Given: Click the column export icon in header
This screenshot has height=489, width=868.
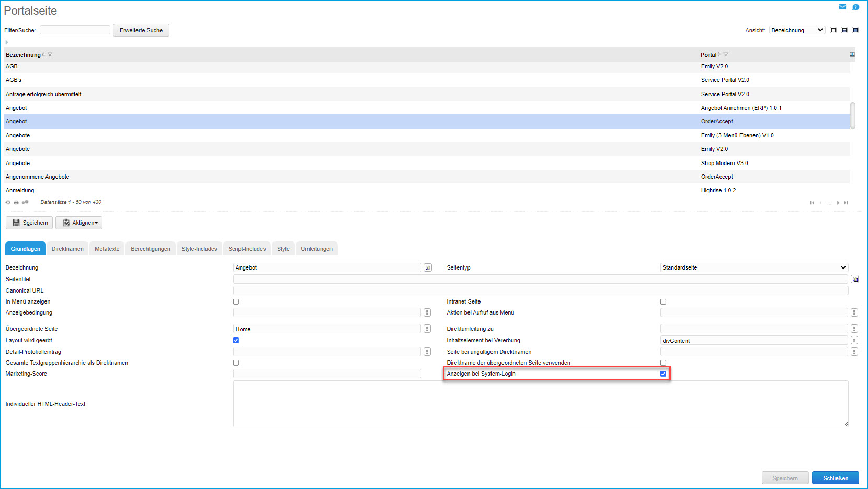Looking at the screenshot, I should tap(852, 55).
